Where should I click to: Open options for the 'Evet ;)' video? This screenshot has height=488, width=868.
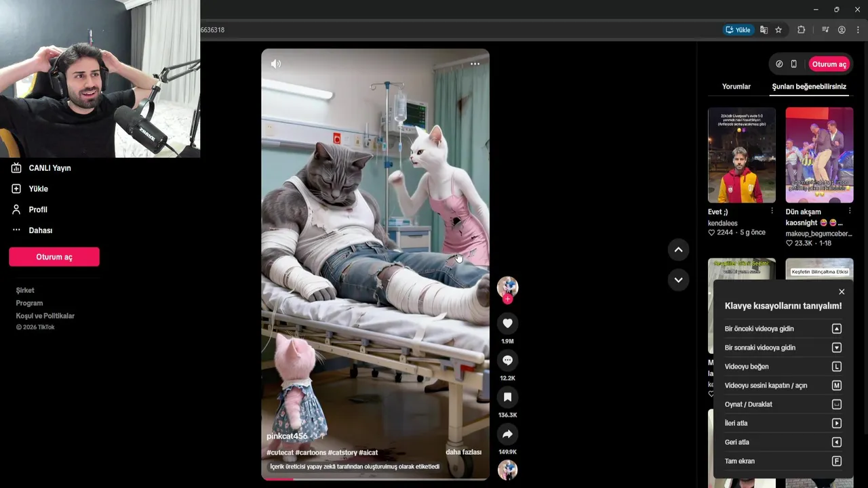tap(772, 211)
